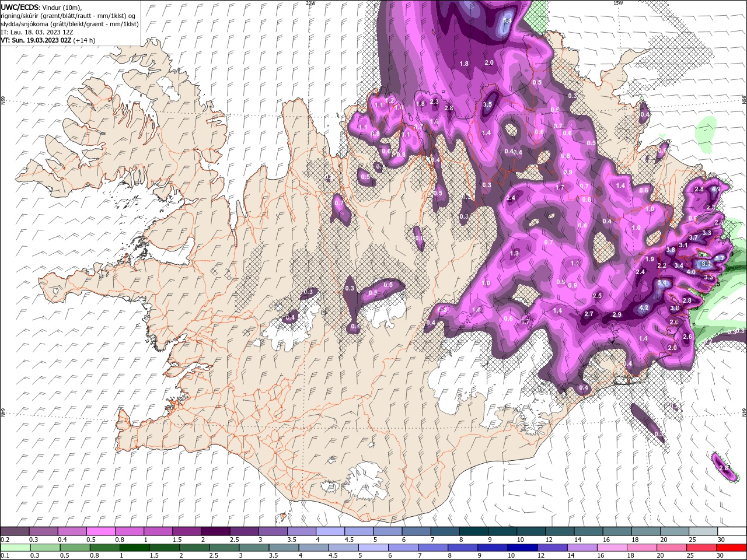Click the "4.0" snowfall value in the east
This screenshot has height=560, width=747.
tap(691, 272)
